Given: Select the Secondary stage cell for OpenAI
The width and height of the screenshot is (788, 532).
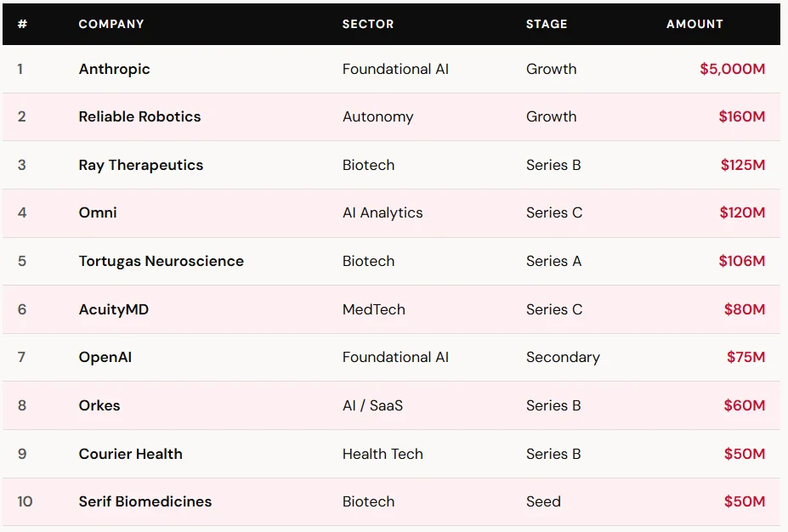Looking at the screenshot, I should click(563, 357).
